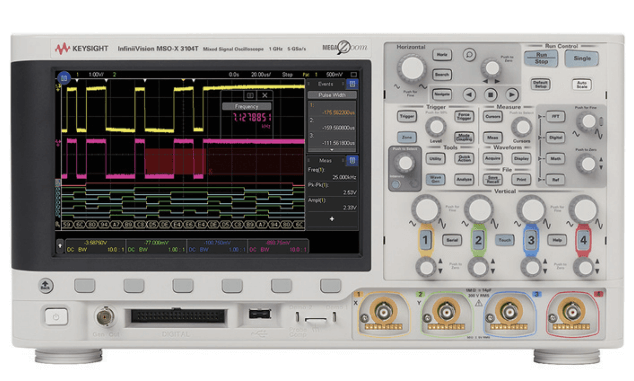Open the Events panel header menu
Screen dimensions: 634x381
pos(325,84)
